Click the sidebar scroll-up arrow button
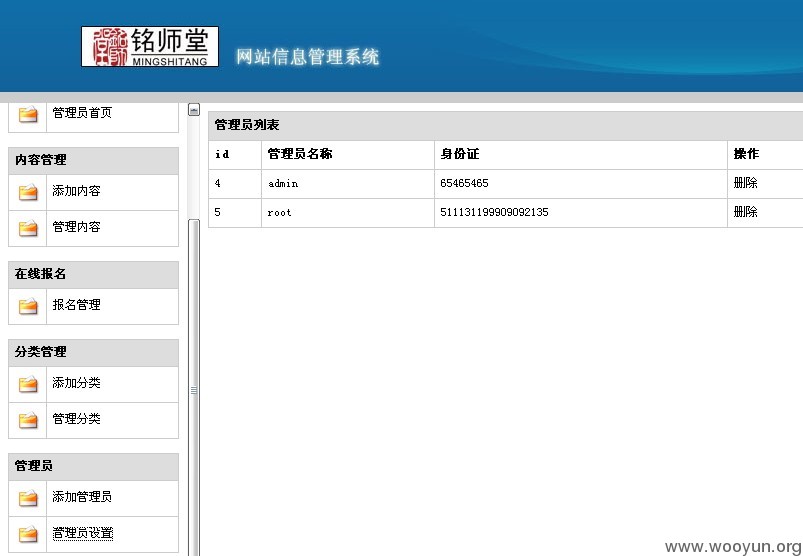The height and width of the screenshot is (556, 803). (x=194, y=110)
